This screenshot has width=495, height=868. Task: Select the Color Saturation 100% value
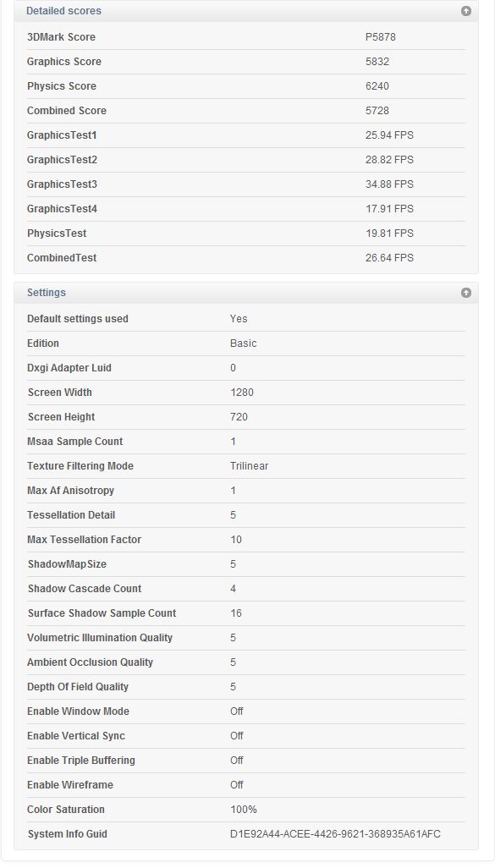244,810
